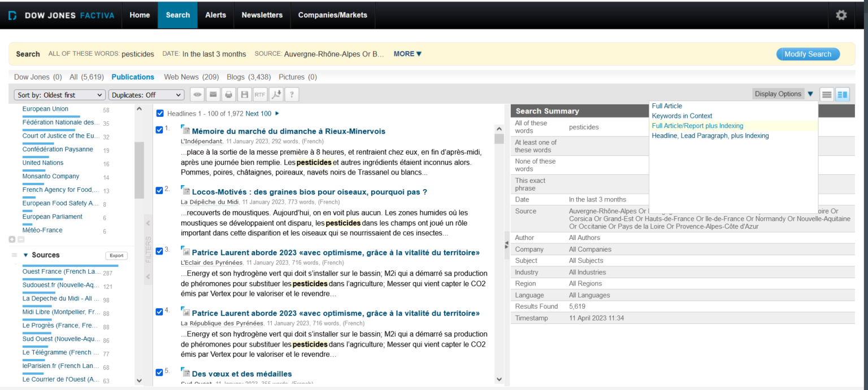
Task: Choose Full Article/Report plus Indexing
Action: (x=697, y=126)
